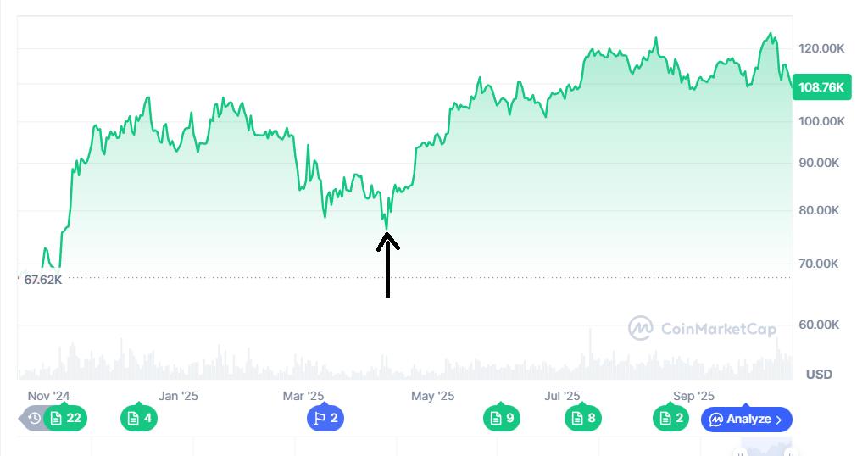Click the May '25 date axis label
The height and width of the screenshot is (456, 868).
pos(433,396)
